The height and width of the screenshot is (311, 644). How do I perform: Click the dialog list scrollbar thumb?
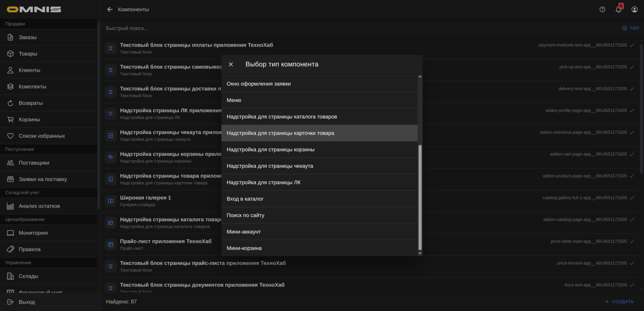click(x=420, y=197)
